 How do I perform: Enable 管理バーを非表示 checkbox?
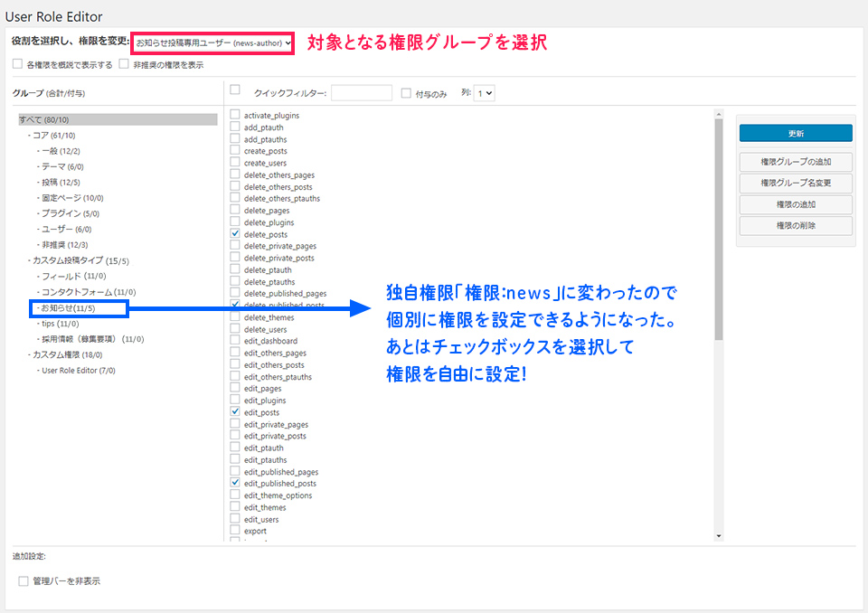coord(24,581)
